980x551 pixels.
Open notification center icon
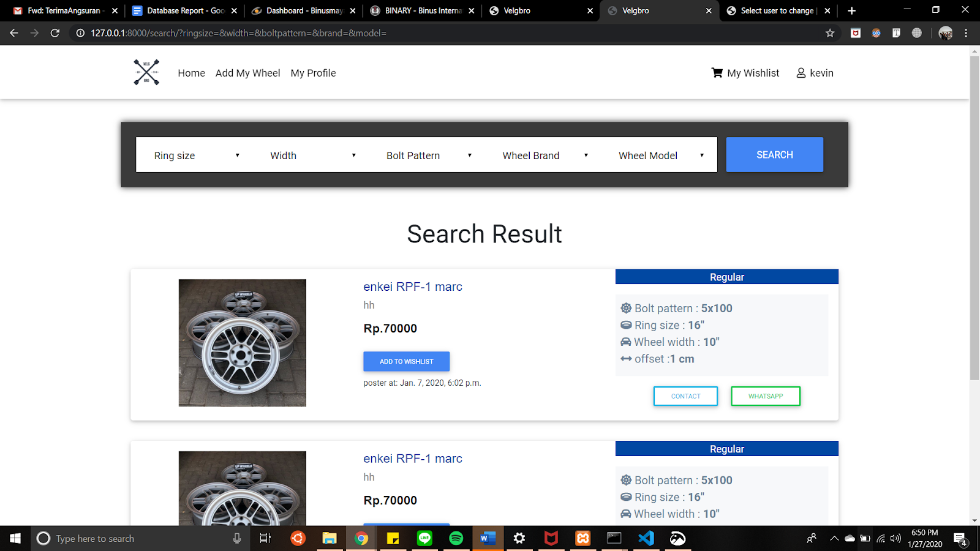click(x=960, y=539)
